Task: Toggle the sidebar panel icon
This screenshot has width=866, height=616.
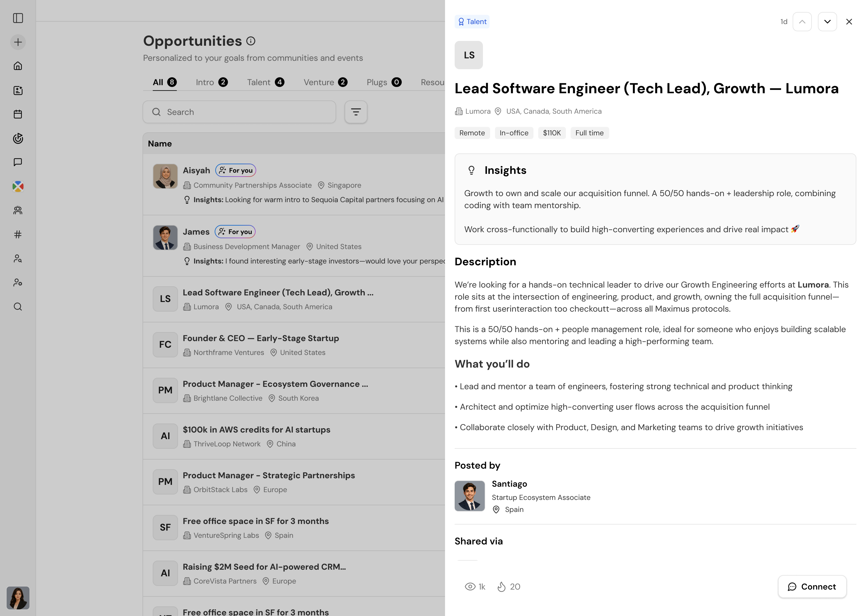Action: pyautogui.click(x=18, y=18)
